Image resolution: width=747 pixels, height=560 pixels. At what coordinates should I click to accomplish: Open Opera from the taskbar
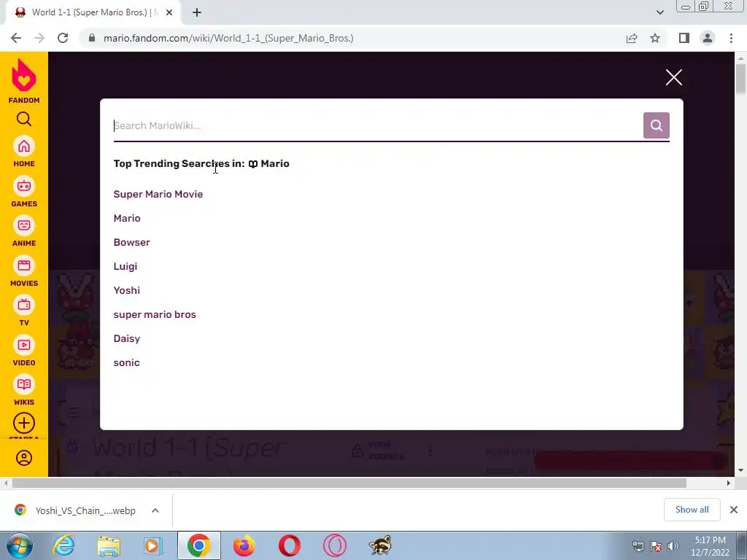click(289, 545)
